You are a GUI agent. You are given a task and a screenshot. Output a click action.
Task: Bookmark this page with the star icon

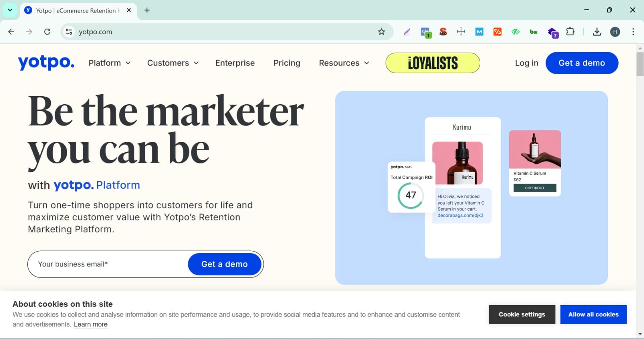382,32
